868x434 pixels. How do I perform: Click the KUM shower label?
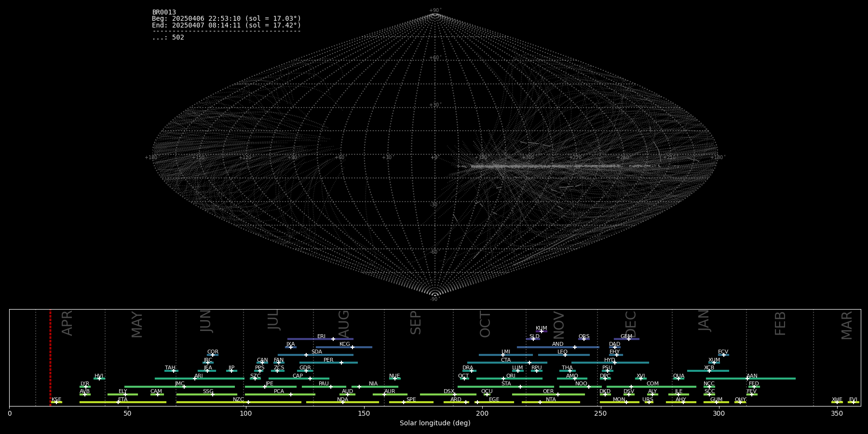point(541,328)
